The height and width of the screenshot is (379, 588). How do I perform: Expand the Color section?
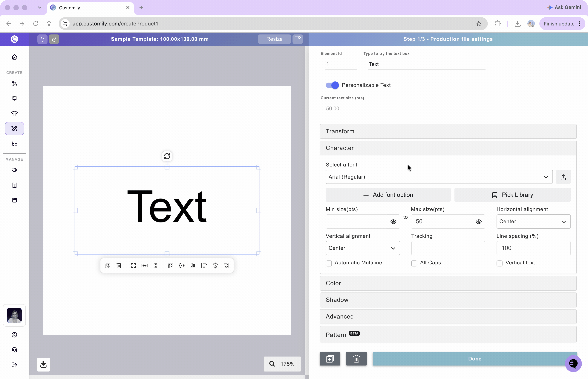point(448,283)
